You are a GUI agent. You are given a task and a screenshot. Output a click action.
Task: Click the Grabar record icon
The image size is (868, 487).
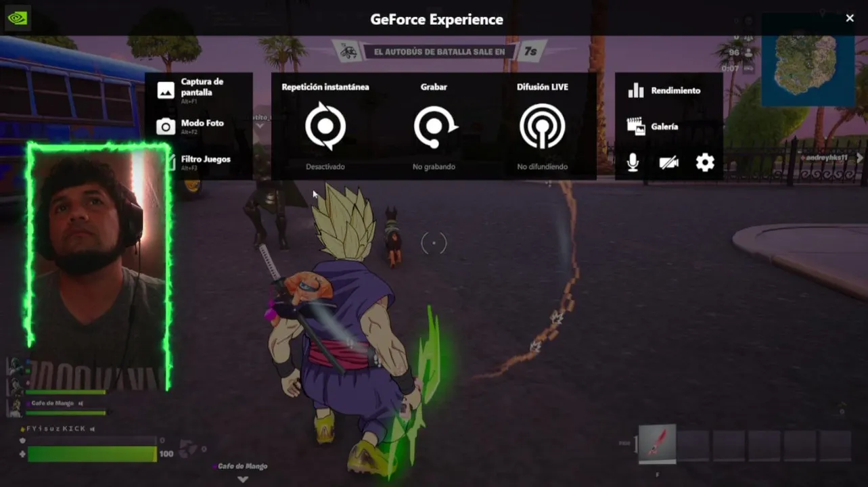pos(434,126)
